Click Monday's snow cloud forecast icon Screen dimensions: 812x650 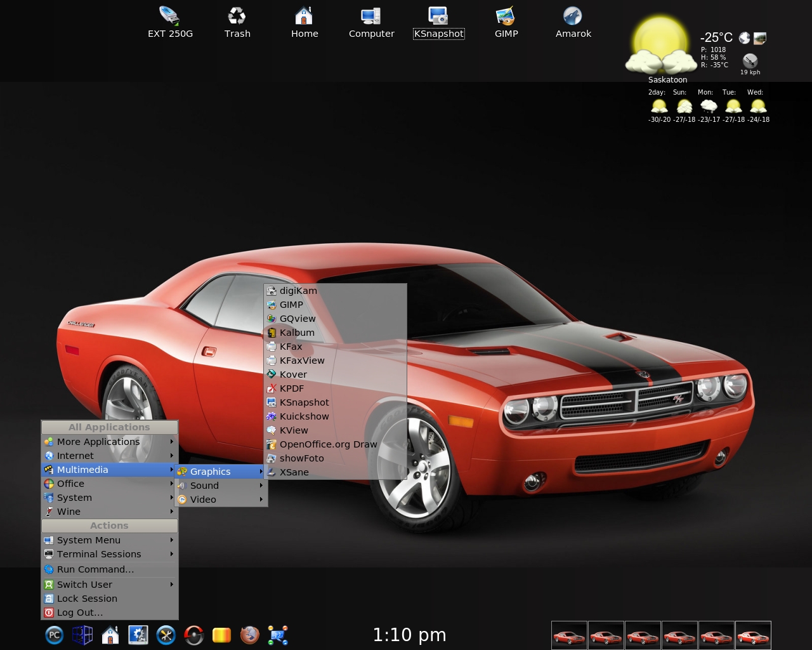click(709, 106)
